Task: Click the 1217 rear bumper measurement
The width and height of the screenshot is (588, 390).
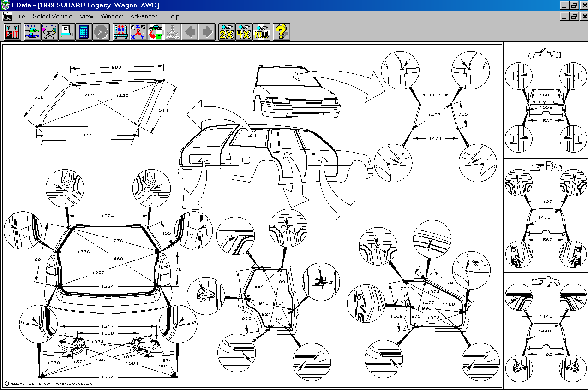Action: pyautogui.click(x=107, y=326)
